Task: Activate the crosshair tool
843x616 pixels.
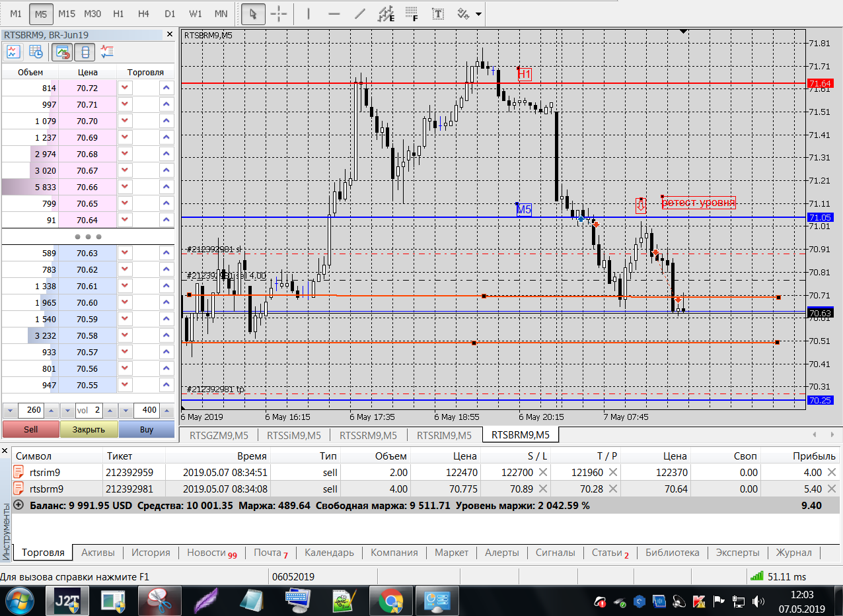Action: 279,13
